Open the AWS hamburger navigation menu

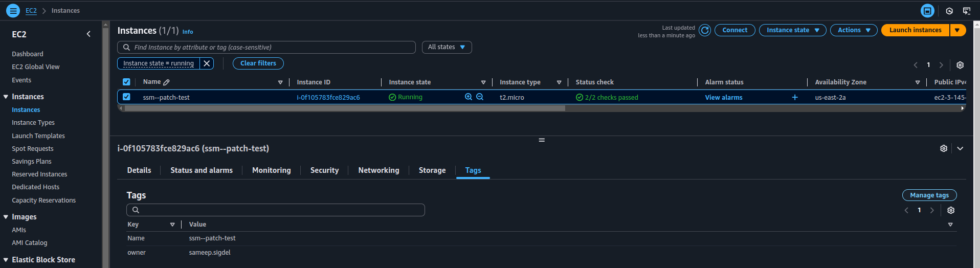tap(13, 10)
